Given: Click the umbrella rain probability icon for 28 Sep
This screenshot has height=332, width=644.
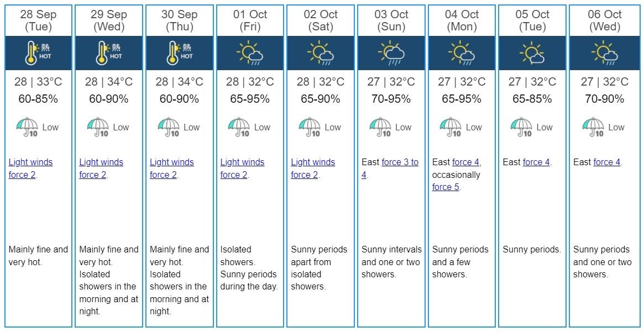Looking at the screenshot, I should pos(27,128).
